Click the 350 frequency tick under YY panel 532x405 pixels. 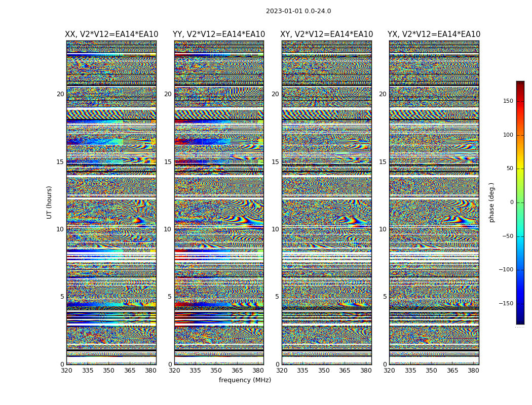coord(216,371)
